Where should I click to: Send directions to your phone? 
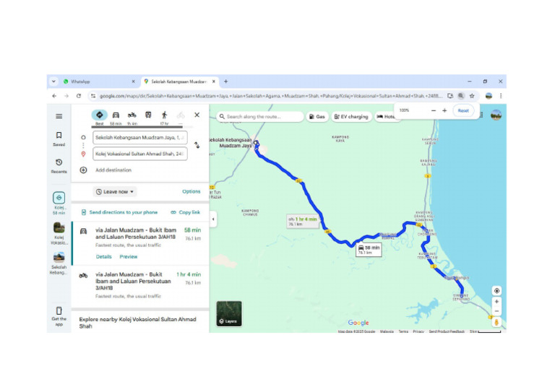[120, 212]
